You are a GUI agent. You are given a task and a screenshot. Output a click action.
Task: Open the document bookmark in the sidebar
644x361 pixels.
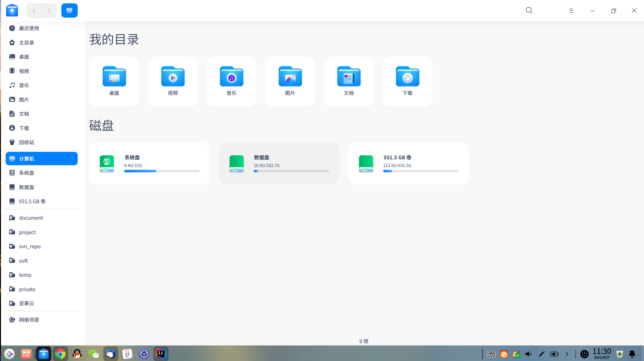click(x=42, y=218)
